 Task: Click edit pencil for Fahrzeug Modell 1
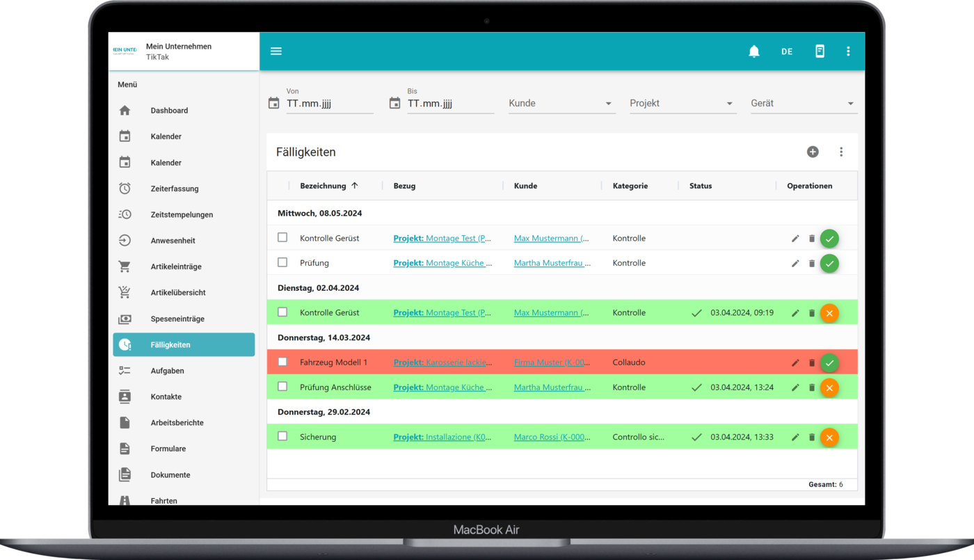click(x=795, y=362)
